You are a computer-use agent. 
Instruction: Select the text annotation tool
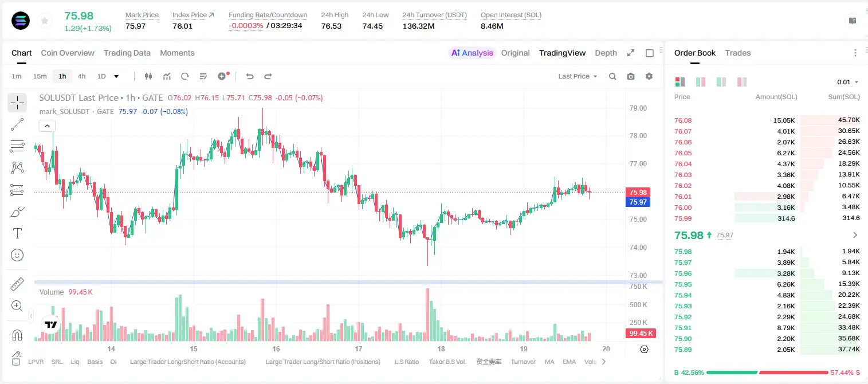click(17, 233)
